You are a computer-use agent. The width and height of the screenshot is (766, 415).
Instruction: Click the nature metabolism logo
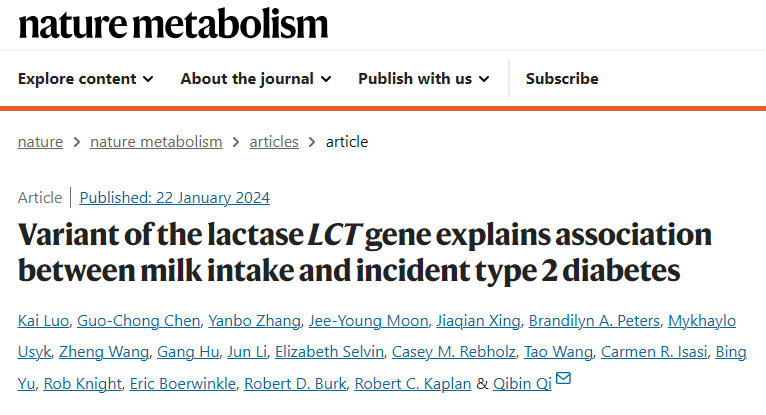173,23
